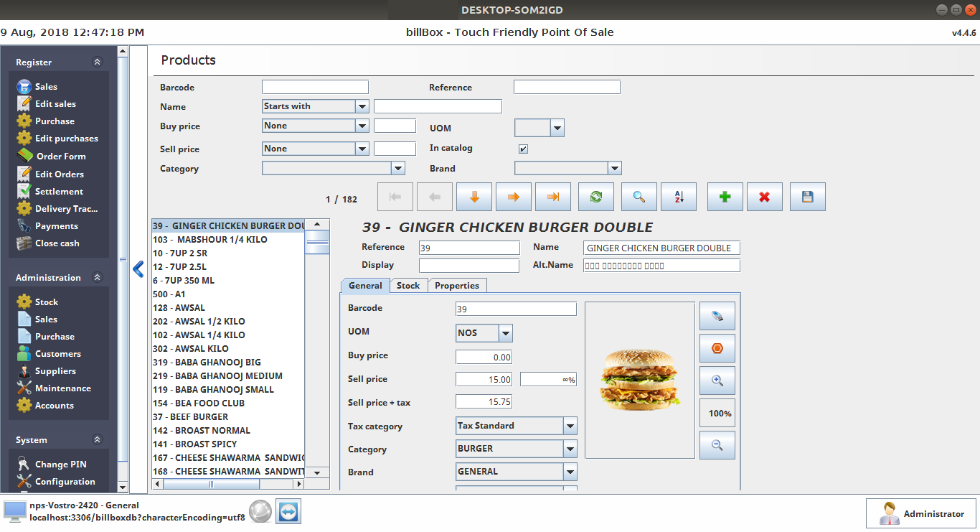The height and width of the screenshot is (532, 980).
Task: Click the red X delete product icon
Action: pyautogui.click(x=764, y=197)
